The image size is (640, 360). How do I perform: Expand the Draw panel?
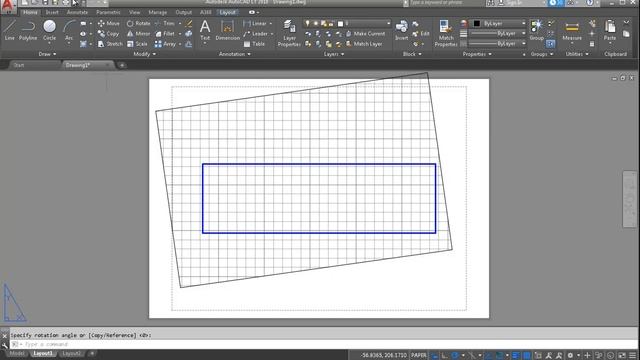[x=47, y=54]
